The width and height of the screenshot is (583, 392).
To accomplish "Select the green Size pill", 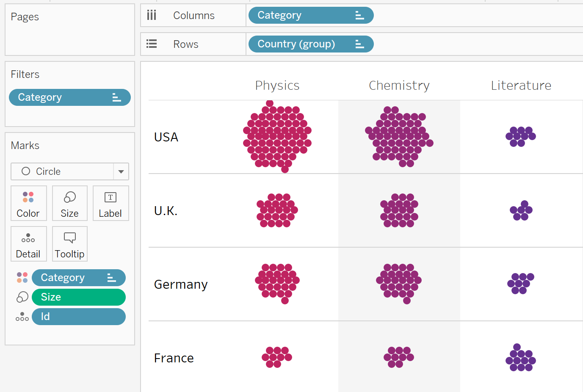I will (x=78, y=297).
